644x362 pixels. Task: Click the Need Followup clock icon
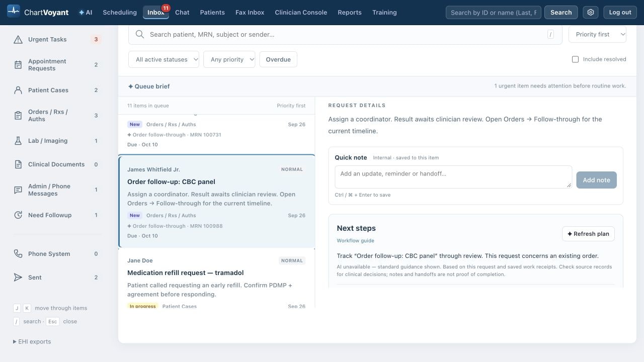[18, 215]
